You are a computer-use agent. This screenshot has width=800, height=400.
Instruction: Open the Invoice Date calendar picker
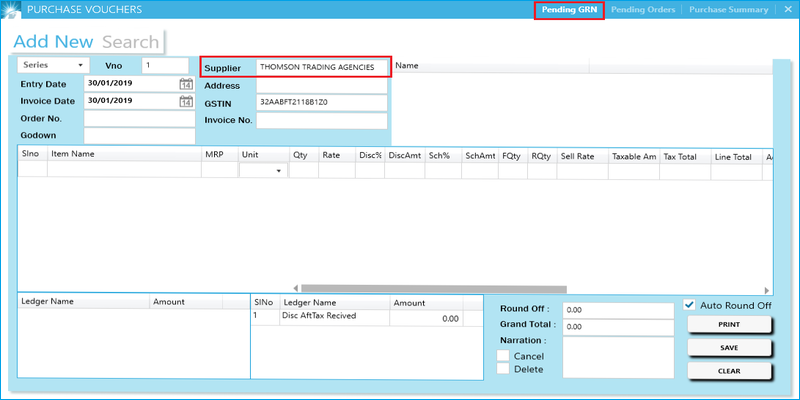pyautogui.click(x=186, y=101)
